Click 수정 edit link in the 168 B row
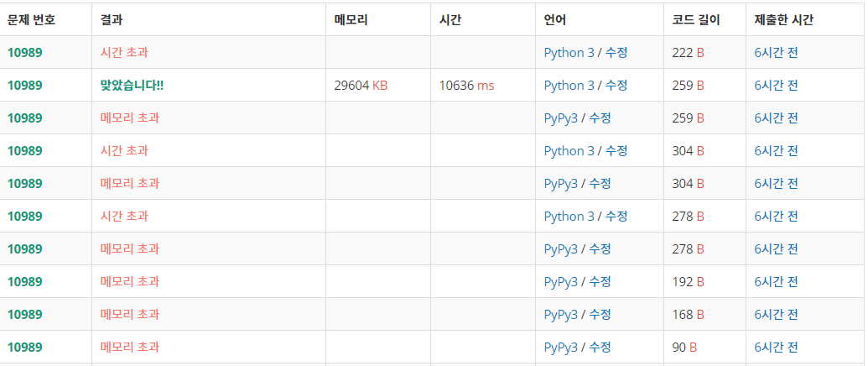 (x=600, y=315)
